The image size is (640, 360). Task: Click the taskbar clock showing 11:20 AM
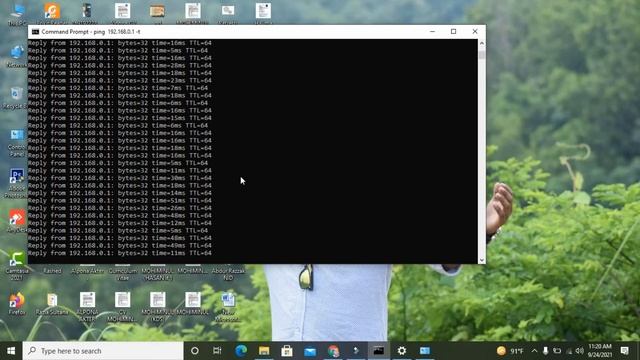click(x=600, y=351)
